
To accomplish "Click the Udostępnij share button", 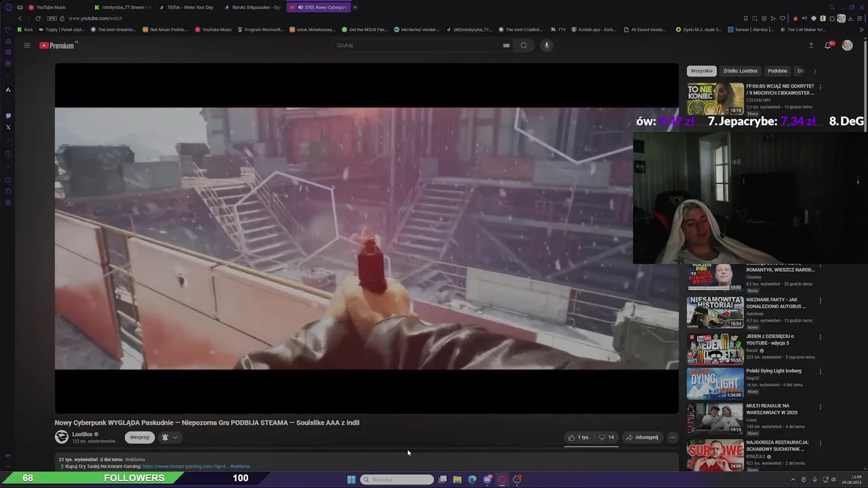I will pos(642,437).
